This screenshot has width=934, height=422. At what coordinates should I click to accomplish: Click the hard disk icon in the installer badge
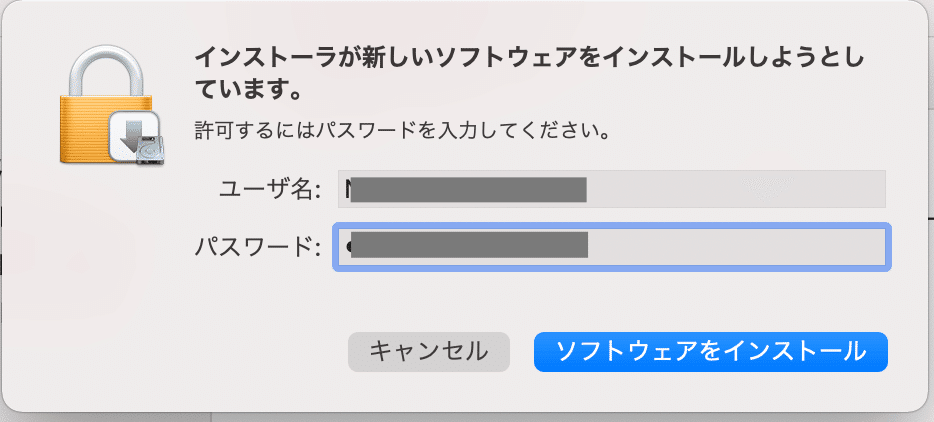pos(149,148)
